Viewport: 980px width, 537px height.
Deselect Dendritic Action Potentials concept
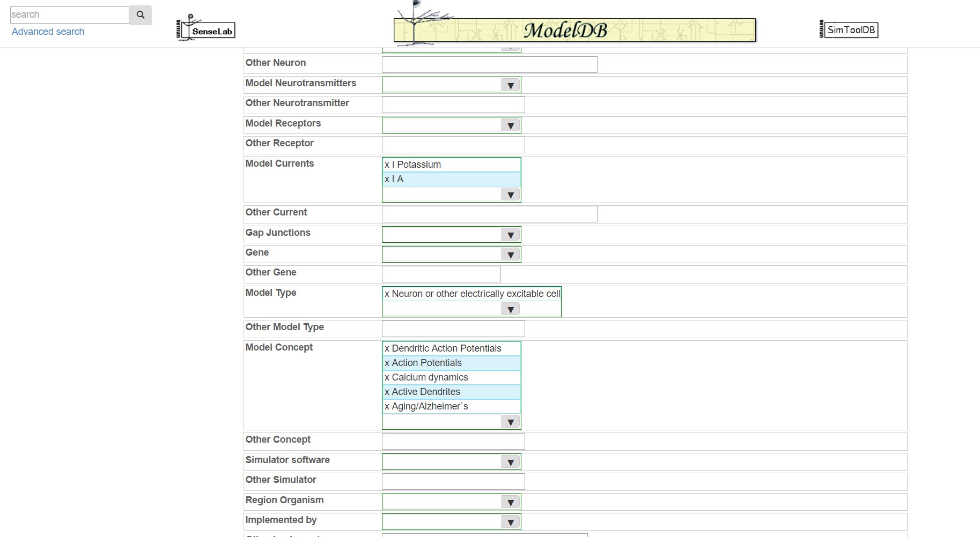(387, 348)
